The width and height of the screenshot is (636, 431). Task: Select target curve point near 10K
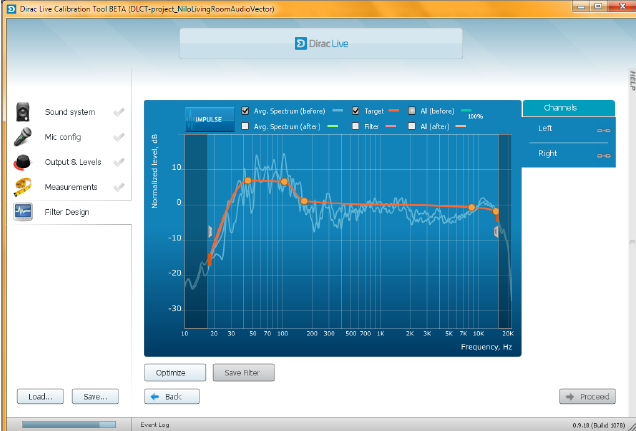472,207
